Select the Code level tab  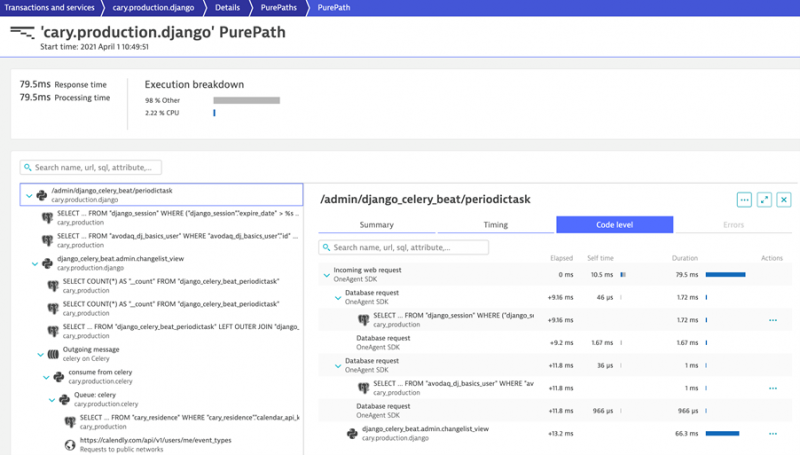pyautogui.click(x=614, y=225)
